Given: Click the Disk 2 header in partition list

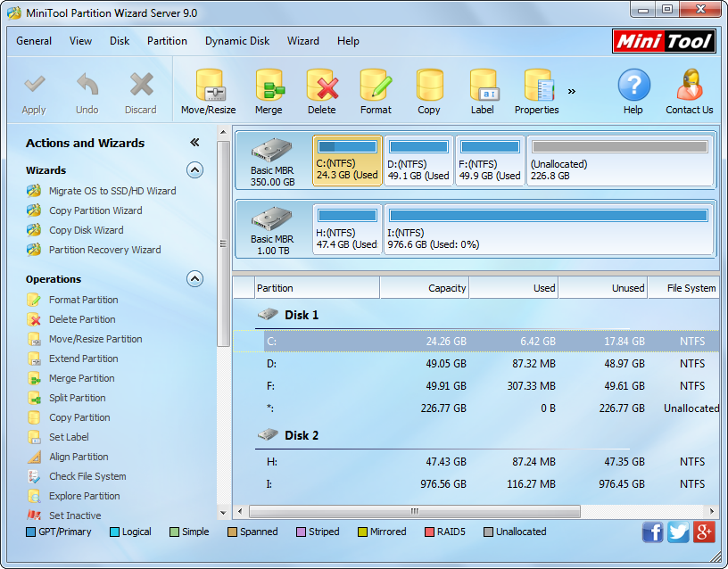Looking at the screenshot, I should click(x=302, y=435).
